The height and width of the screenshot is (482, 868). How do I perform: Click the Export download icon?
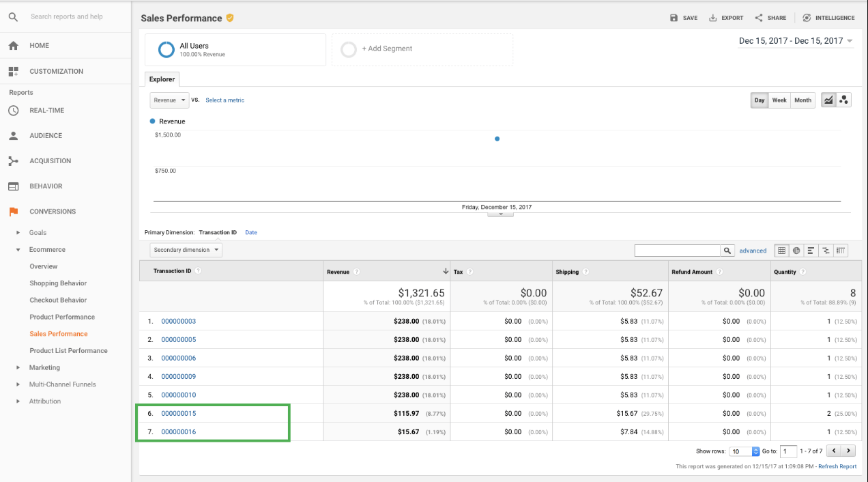click(713, 18)
